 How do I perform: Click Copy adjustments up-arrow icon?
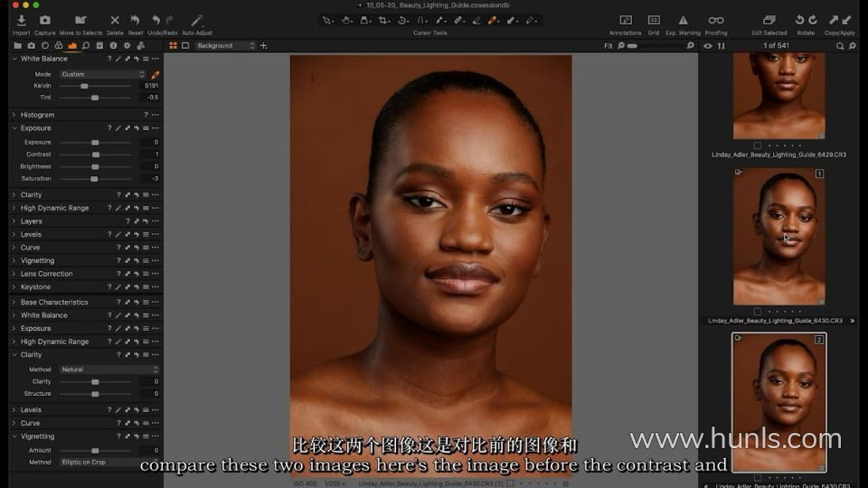tap(833, 20)
